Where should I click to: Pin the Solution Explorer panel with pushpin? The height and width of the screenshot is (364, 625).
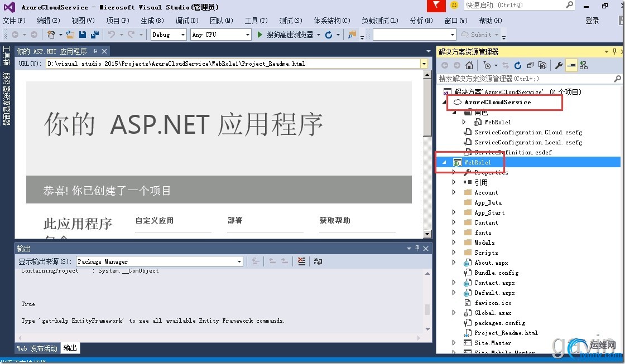614,51
